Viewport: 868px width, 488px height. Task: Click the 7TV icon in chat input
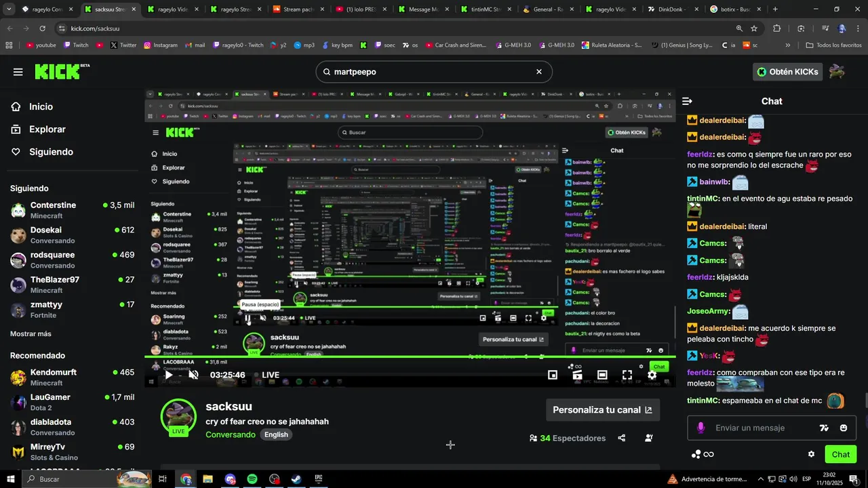coord(824,428)
